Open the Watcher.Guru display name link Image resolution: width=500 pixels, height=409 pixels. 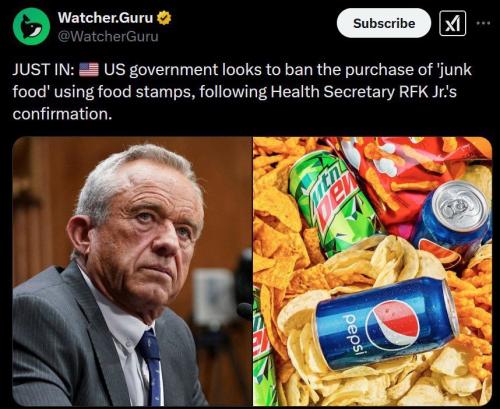105,18
